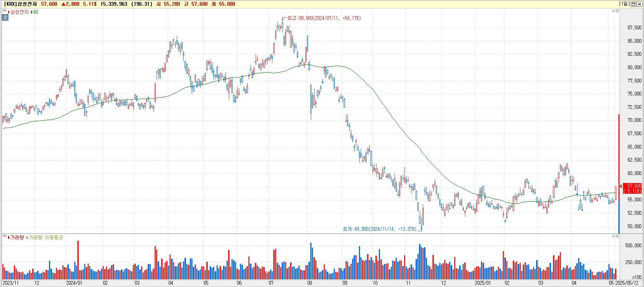The image size is (644, 287).
Task: Click the red 57,600 current price tag
Action: click(632, 188)
